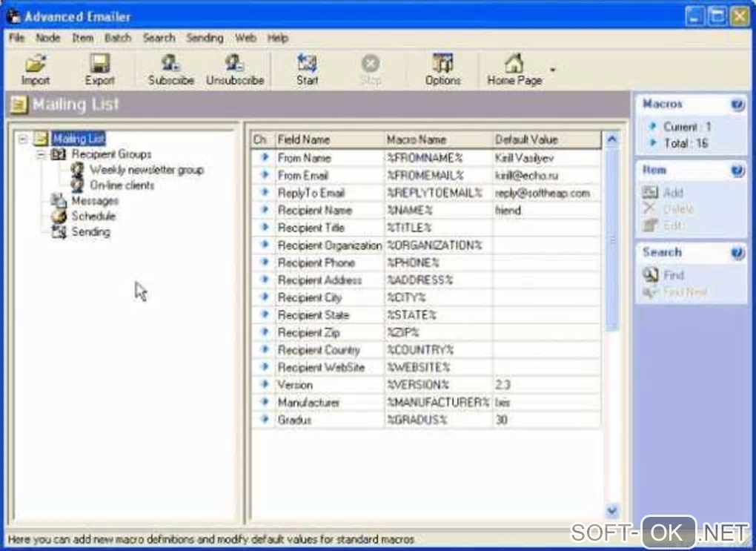Click the scroll up arrow of macro list
Viewport: 756px width, 551px height.
pos(611,139)
